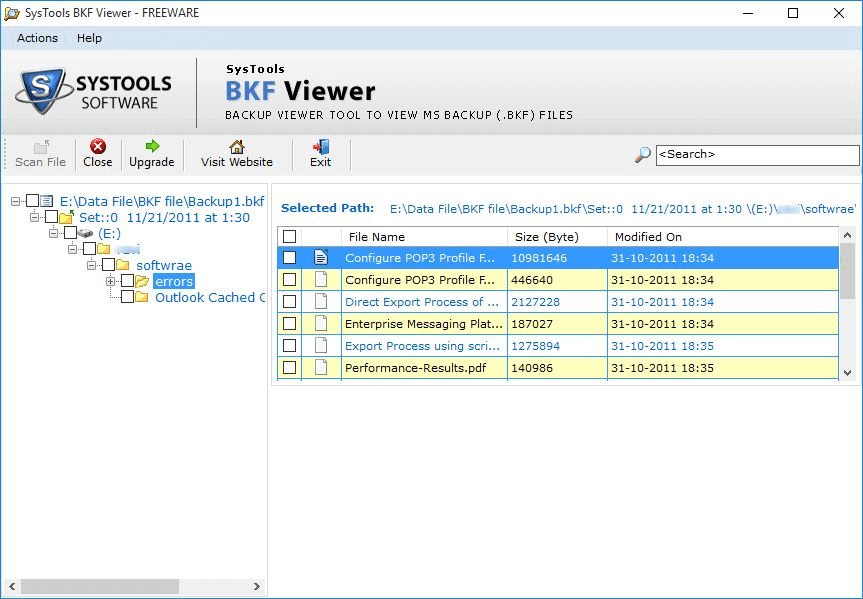Click inside the Search input field
This screenshot has height=599, width=863.
pyautogui.click(x=757, y=155)
